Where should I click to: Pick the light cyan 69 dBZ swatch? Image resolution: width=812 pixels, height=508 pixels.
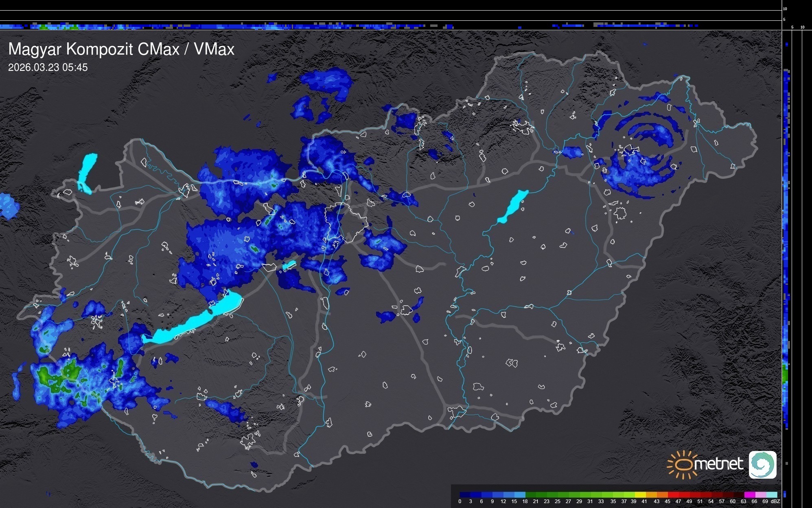click(x=772, y=495)
